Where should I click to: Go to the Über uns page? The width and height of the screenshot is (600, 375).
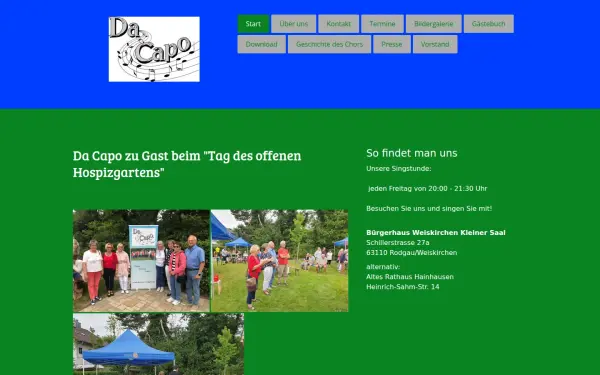click(x=293, y=24)
